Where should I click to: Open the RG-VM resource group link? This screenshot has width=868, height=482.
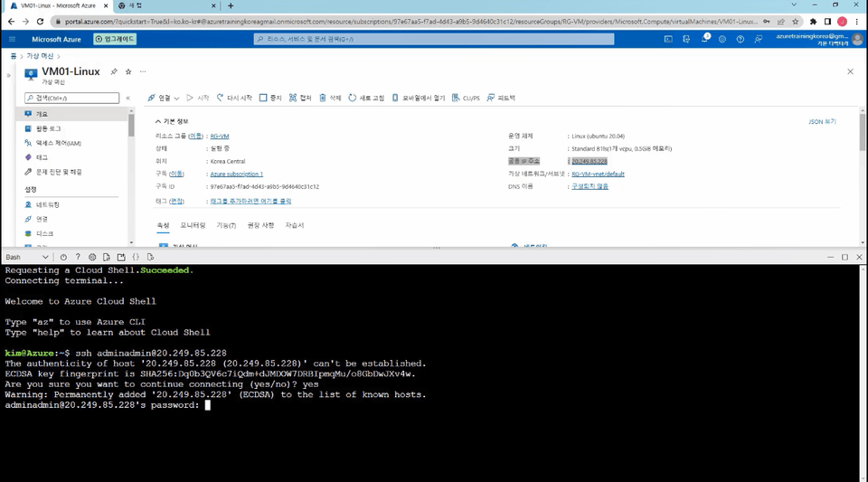(219, 137)
